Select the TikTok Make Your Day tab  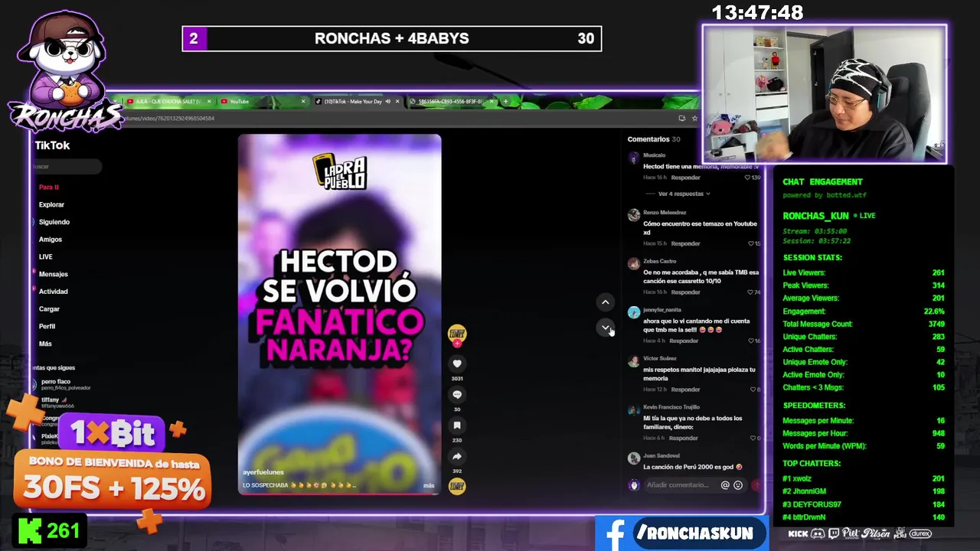[x=357, y=101]
